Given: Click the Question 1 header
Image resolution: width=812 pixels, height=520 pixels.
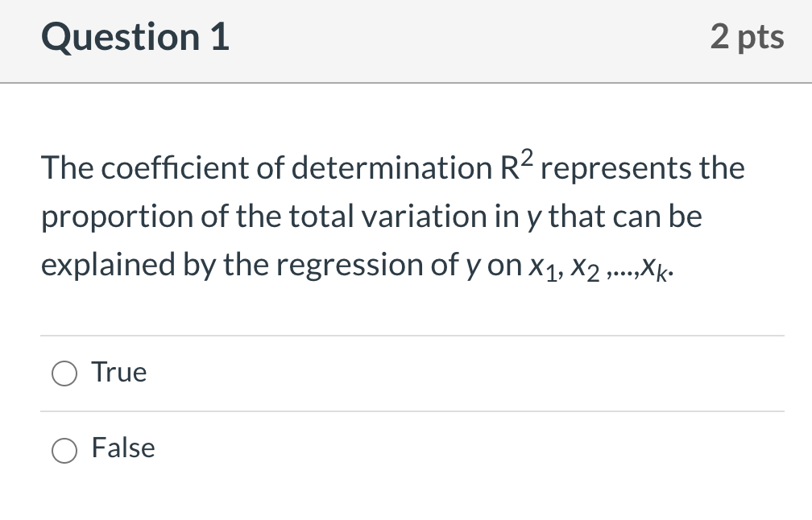Looking at the screenshot, I should tap(135, 37).
